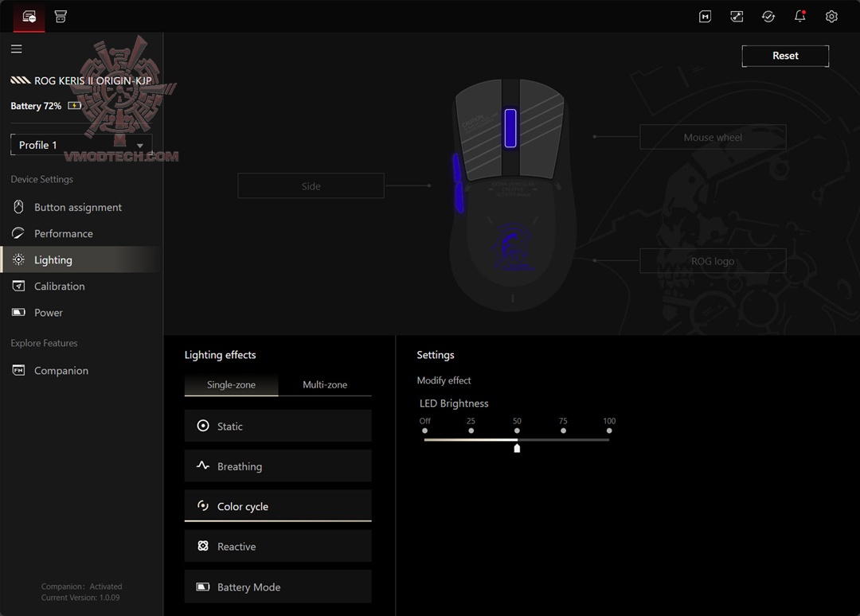Click the Battery Mode effect icon
Image resolution: width=860 pixels, height=616 pixels.
pos(203,587)
